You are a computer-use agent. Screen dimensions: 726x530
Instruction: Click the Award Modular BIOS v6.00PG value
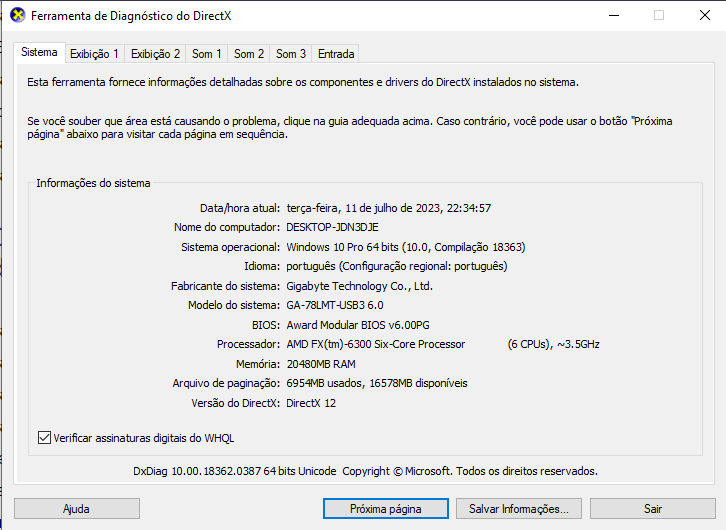[358, 325]
